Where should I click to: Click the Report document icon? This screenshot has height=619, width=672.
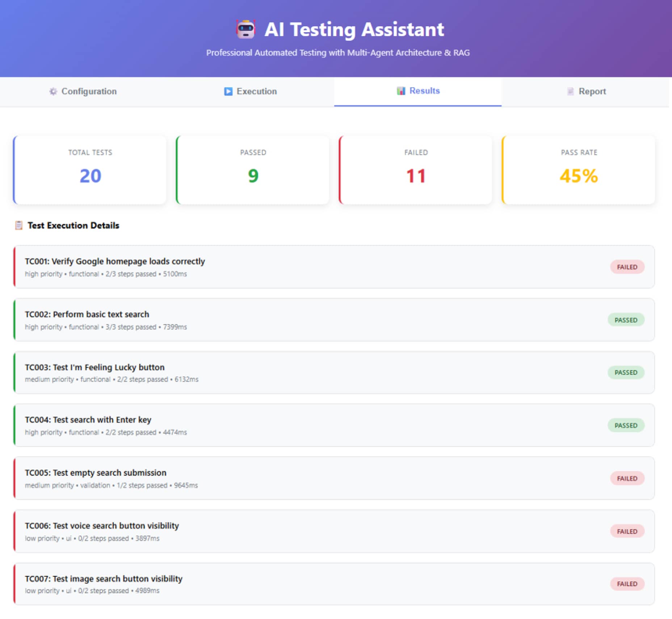[570, 92]
